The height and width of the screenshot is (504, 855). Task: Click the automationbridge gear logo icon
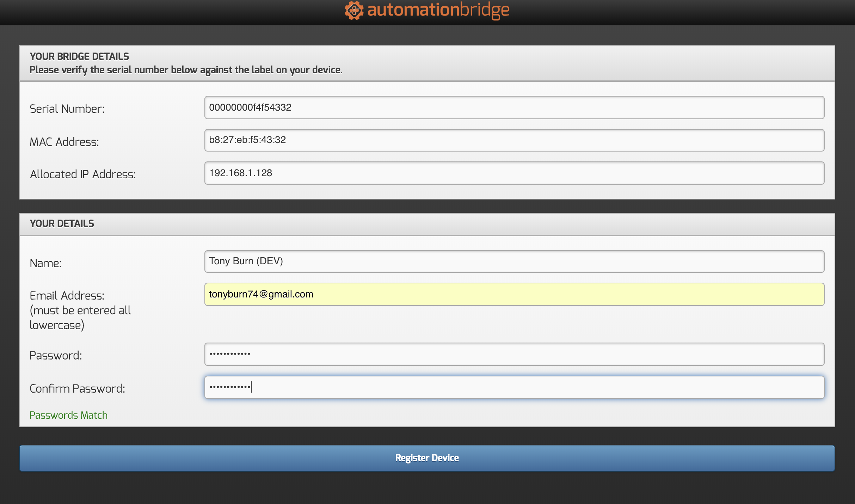pyautogui.click(x=354, y=11)
